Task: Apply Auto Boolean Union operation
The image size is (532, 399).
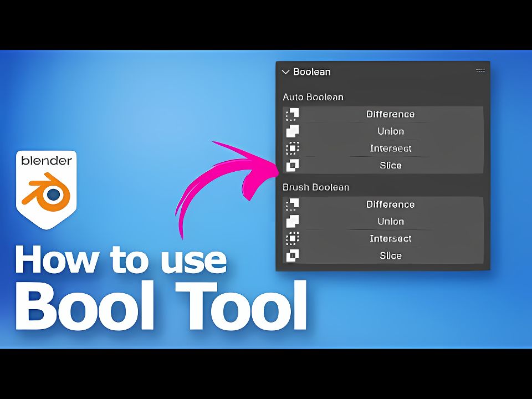Action: (390, 131)
